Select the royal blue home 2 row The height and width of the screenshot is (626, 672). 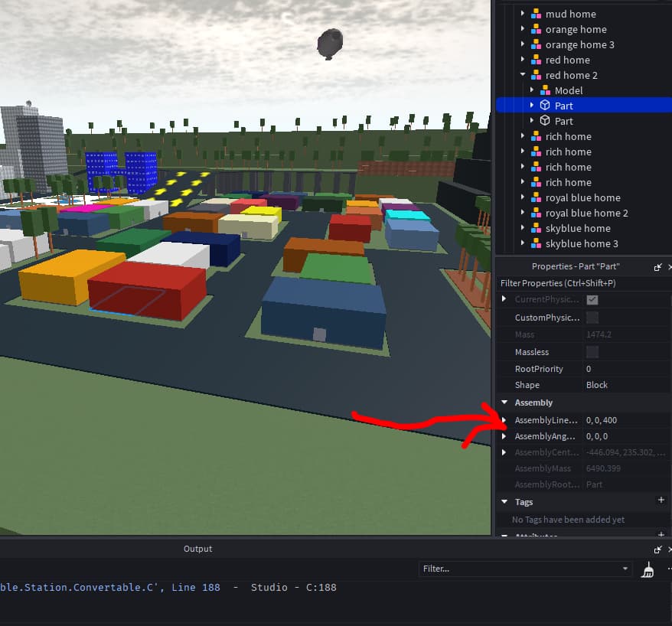[584, 213]
